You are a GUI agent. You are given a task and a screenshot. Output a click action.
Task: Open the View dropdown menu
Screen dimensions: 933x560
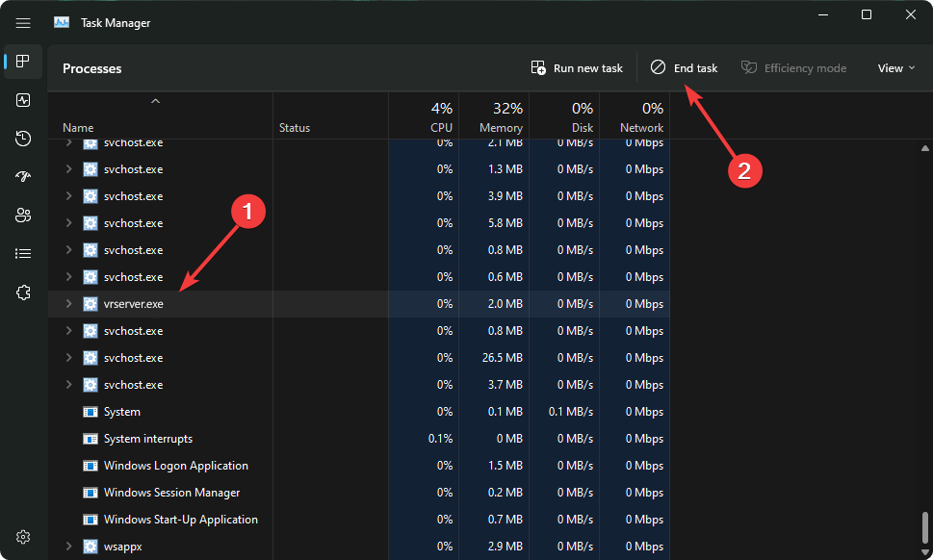[896, 67]
